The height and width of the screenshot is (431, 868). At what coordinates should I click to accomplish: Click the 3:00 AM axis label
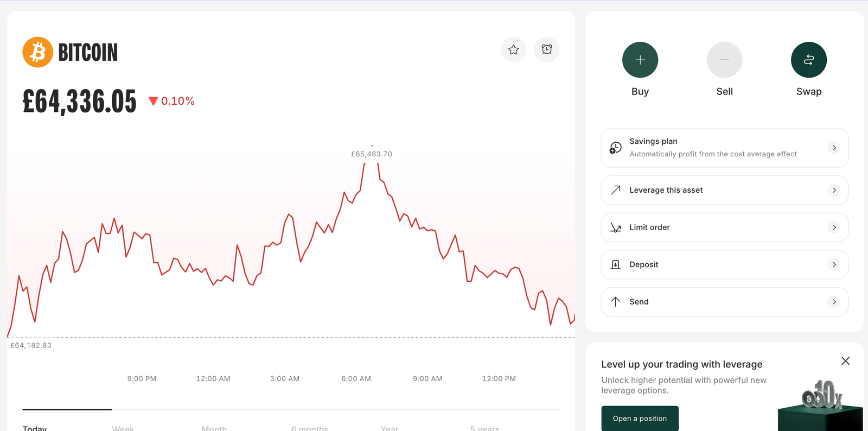coord(285,379)
